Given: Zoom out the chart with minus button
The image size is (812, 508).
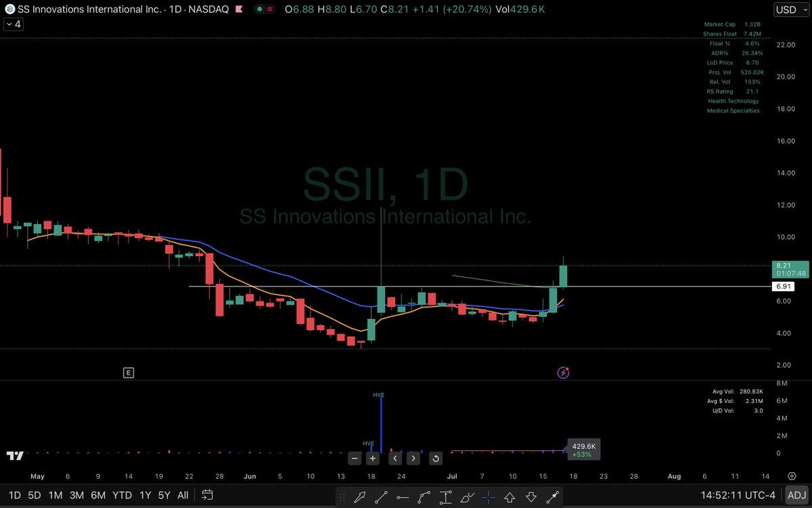Looking at the screenshot, I should 355,459.
